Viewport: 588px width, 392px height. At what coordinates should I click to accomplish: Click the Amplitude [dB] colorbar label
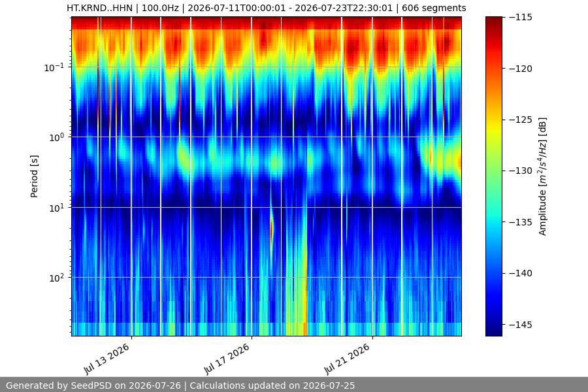[x=543, y=176]
